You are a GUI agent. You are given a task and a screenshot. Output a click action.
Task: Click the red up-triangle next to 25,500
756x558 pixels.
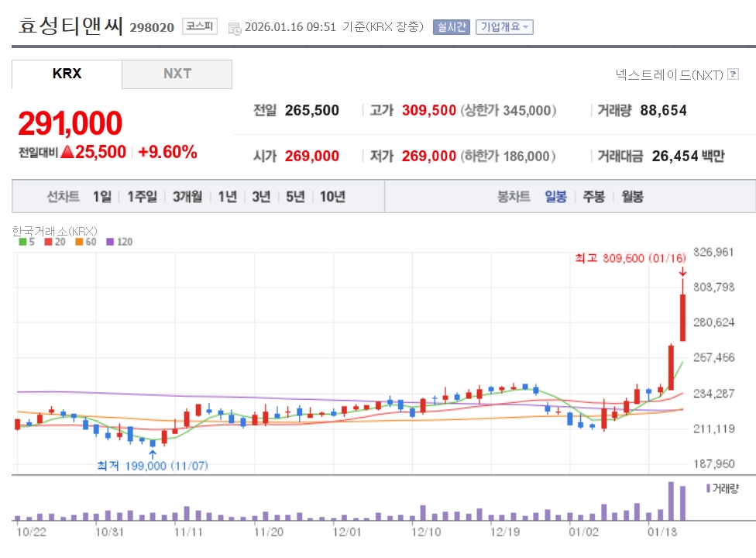[x=67, y=153]
